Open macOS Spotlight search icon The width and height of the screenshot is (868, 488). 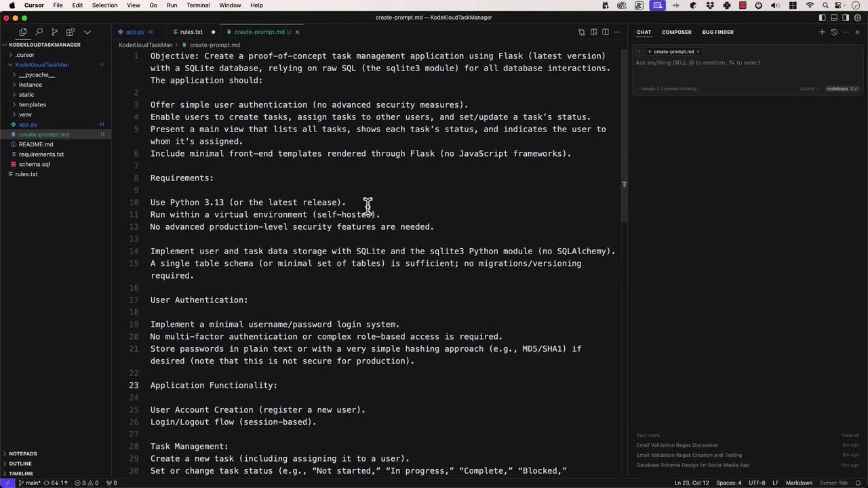click(x=825, y=5)
